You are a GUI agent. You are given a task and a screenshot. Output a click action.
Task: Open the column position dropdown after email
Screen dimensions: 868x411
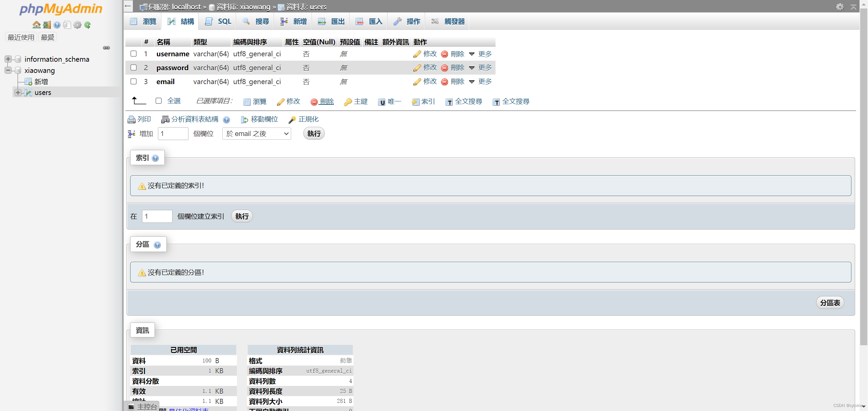[x=257, y=134]
